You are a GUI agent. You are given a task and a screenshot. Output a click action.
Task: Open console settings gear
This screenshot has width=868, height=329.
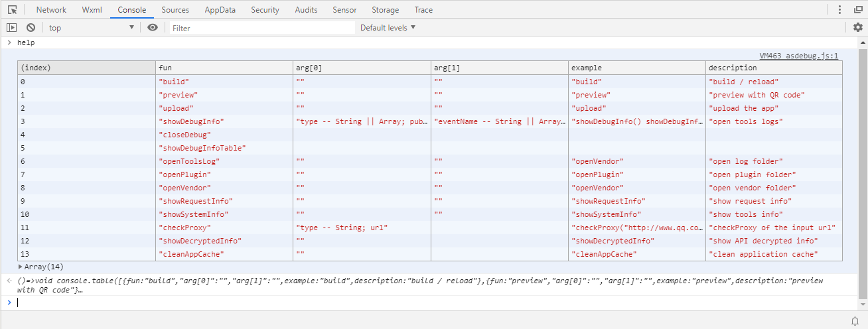tap(857, 27)
